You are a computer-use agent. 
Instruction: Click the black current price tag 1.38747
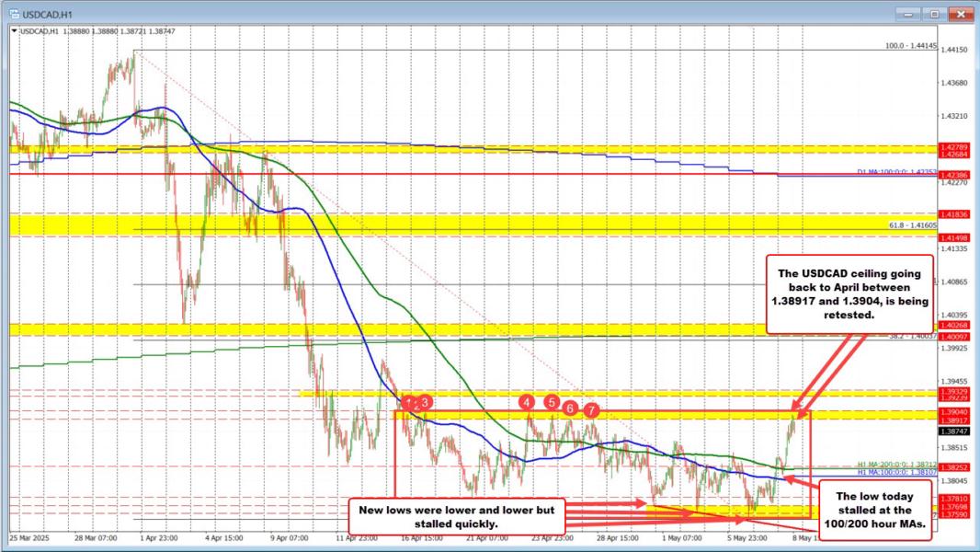[954, 431]
